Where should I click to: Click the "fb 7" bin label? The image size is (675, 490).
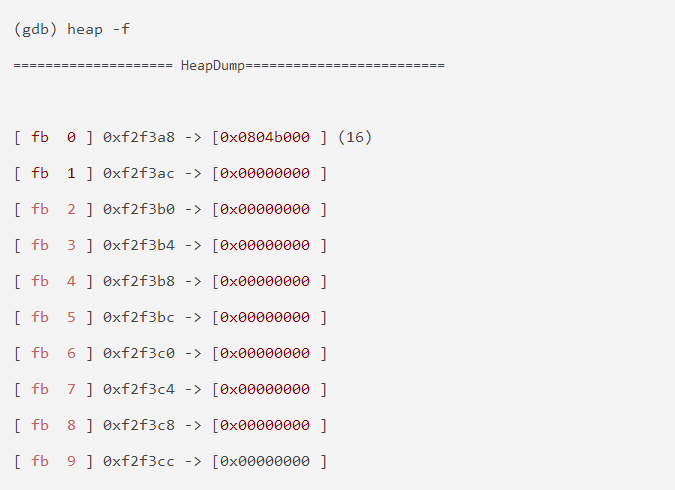[x=53, y=389]
